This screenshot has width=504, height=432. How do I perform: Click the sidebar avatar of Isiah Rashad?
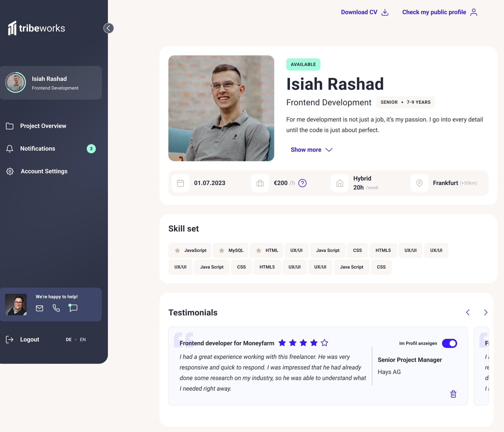16,83
